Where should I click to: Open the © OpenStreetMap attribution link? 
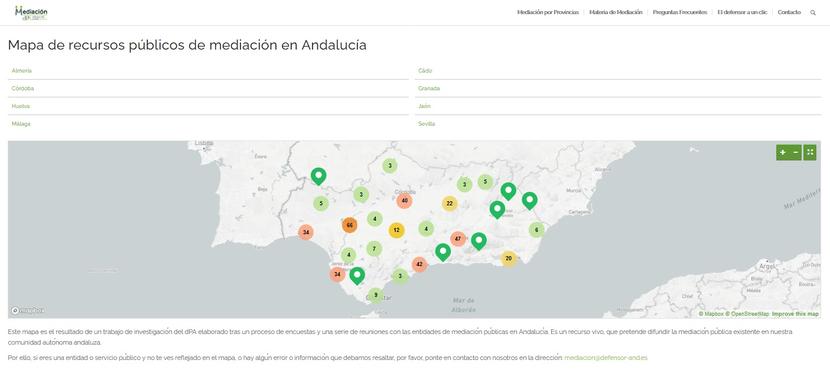click(x=747, y=314)
